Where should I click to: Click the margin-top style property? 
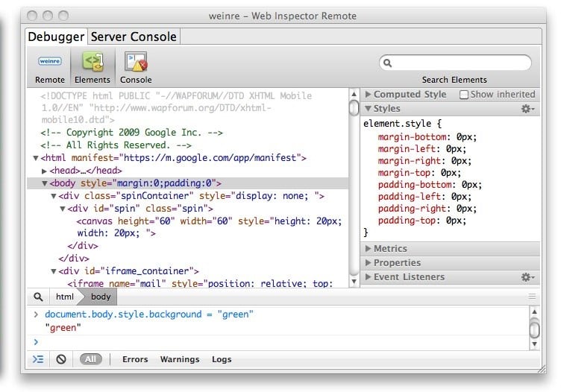pyautogui.click(x=419, y=173)
